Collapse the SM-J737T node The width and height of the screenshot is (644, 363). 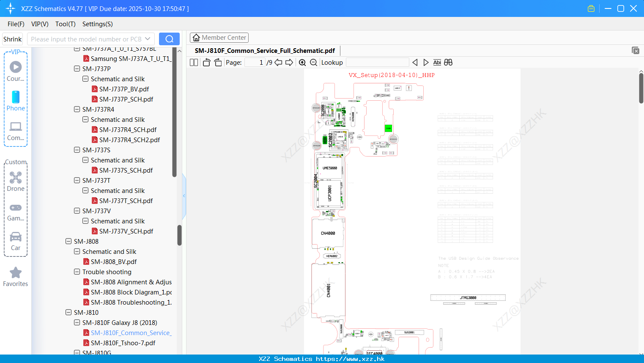(x=77, y=180)
